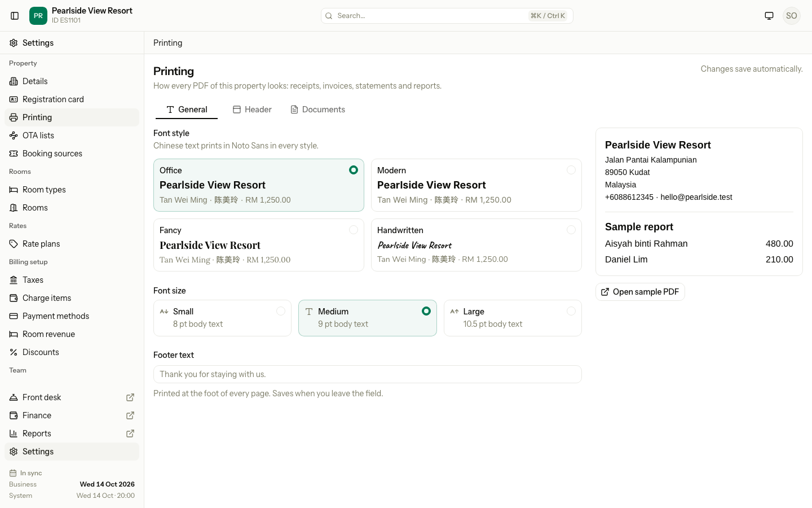Open the SO user avatar menu

point(792,16)
